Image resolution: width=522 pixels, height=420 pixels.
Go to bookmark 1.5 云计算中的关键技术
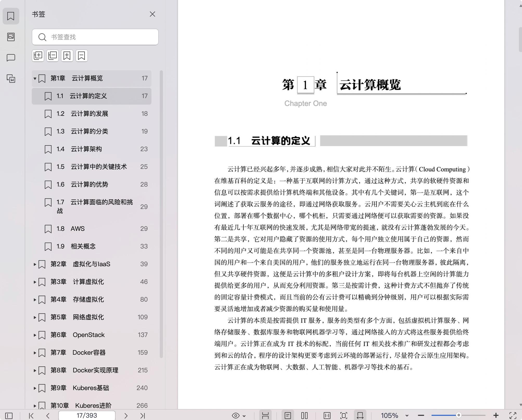pyautogui.click(x=92, y=167)
